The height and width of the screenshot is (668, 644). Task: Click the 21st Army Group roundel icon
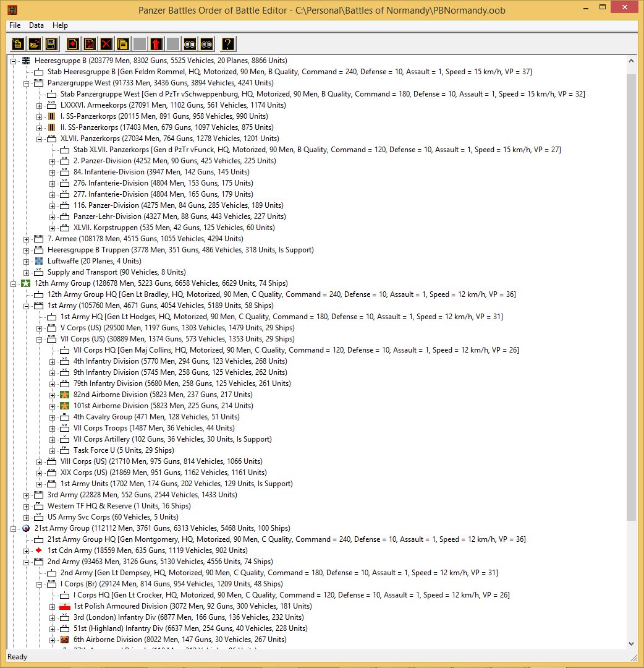[26, 528]
